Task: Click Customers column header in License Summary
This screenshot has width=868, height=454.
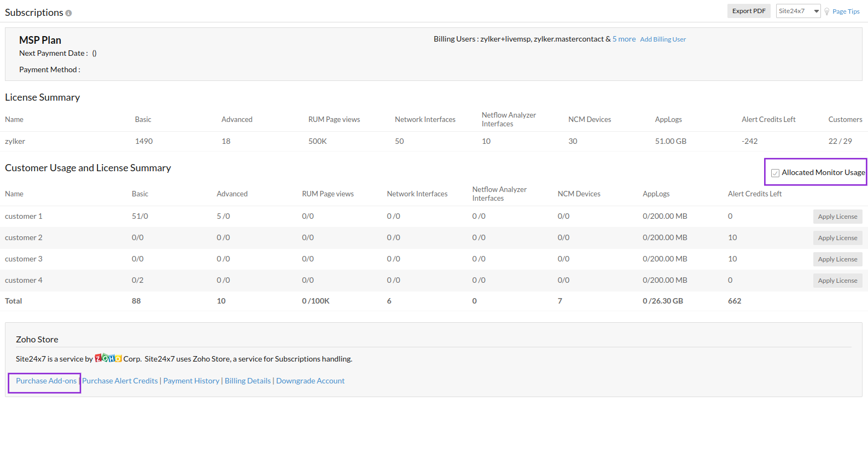Action: tap(845, 119)
